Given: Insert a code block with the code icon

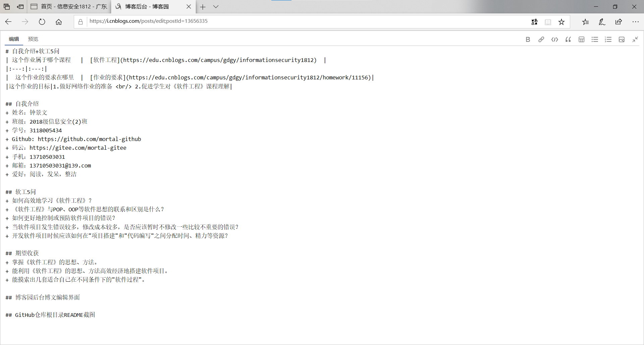Looking at the screenshot, I should point(554,40).
